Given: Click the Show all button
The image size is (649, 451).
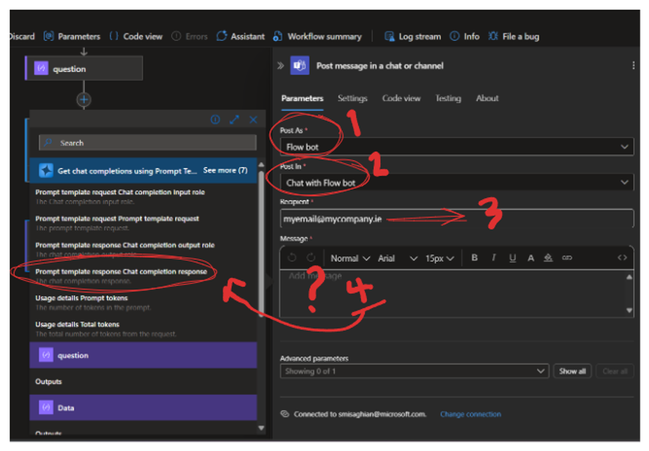Looking at the screenshot, I should pyautogui.click(x=572, y=371).
